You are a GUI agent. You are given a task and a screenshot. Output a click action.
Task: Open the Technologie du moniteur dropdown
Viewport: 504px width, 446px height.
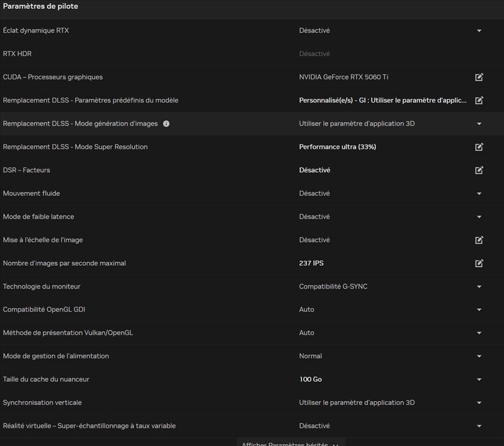point(479,287)
